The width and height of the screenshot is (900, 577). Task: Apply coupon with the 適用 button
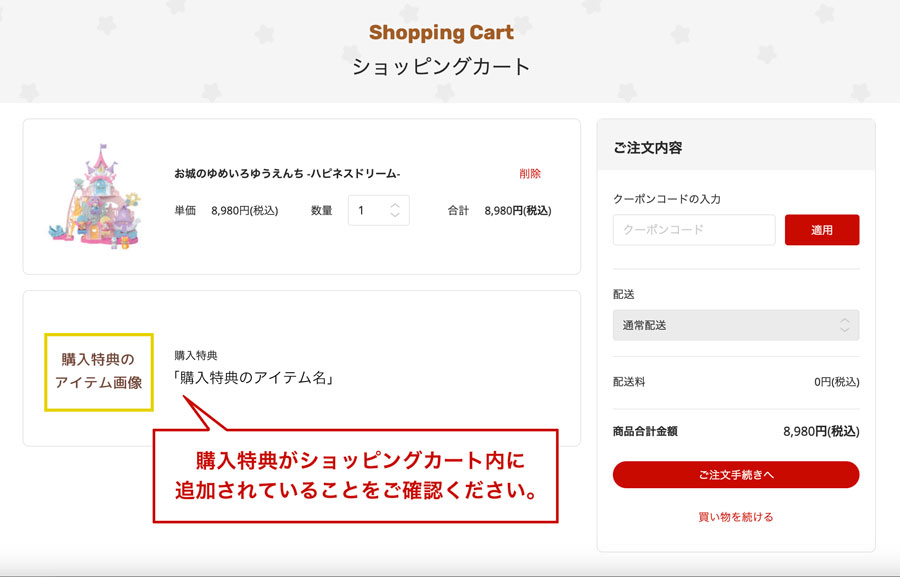[x=822, y=230]
